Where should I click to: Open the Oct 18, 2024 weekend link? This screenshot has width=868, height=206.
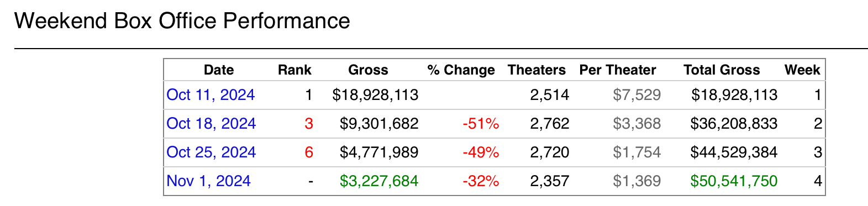(x=211, y=124)
